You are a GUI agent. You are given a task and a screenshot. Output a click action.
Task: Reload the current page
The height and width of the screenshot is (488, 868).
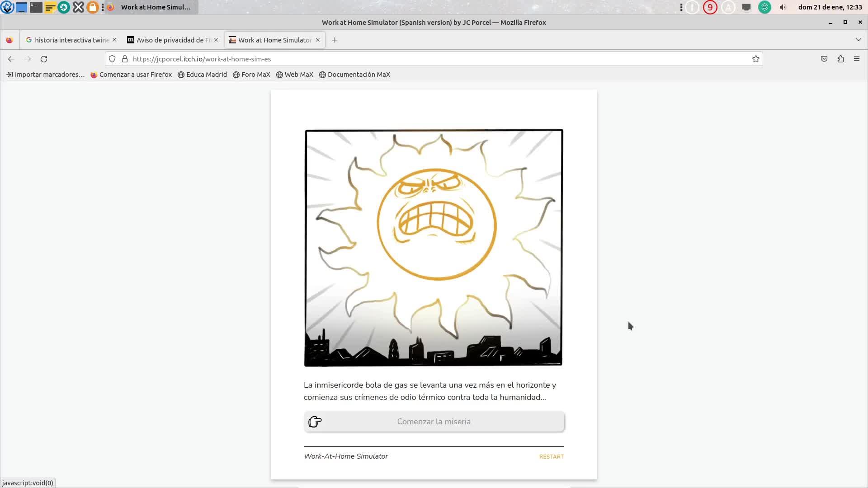pyautogui.click(x=44, y=59)
